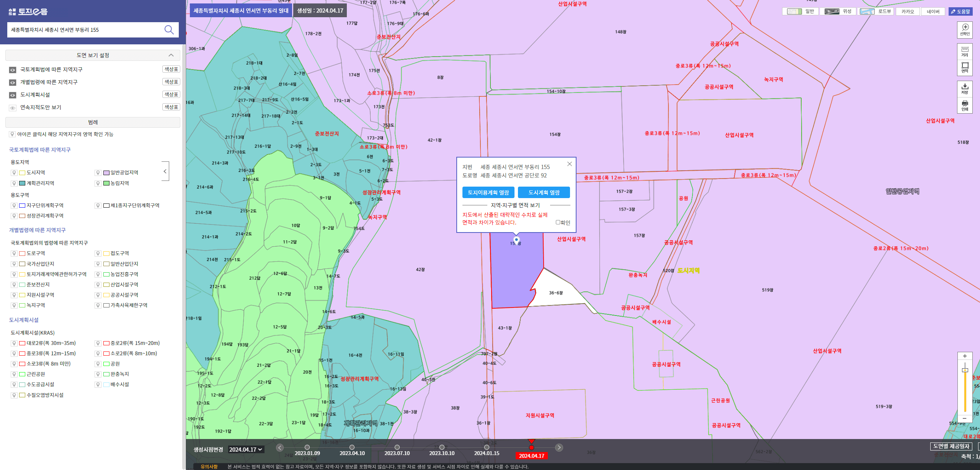
Task: Check the 확인 checkbox in popup
Action: tap(558, 222)
